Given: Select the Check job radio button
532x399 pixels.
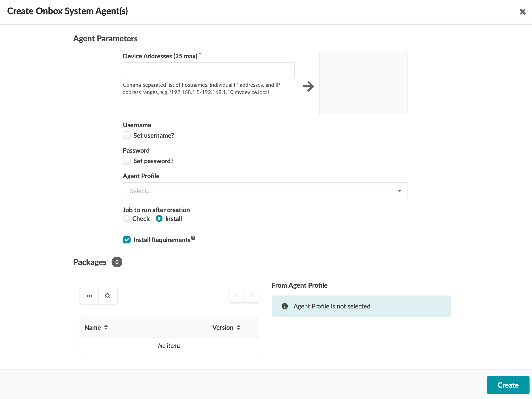Looking at the screenshot, I should point(126,219).
